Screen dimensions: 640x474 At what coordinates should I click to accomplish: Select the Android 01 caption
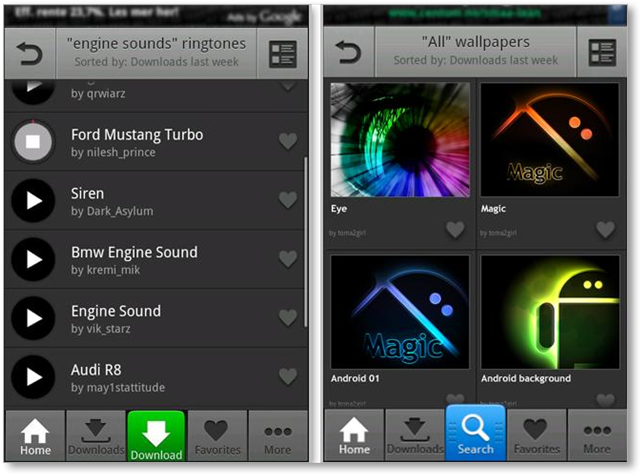tap(355, 378)
